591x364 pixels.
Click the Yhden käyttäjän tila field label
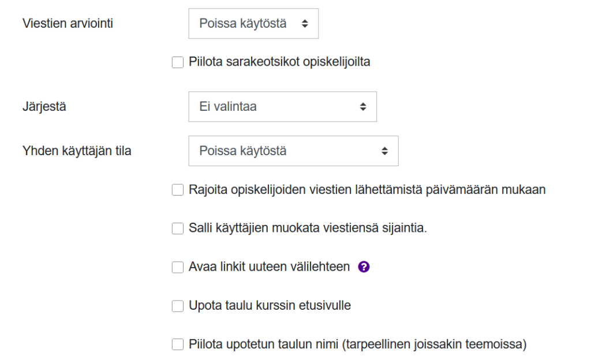[x=77, y=151]
